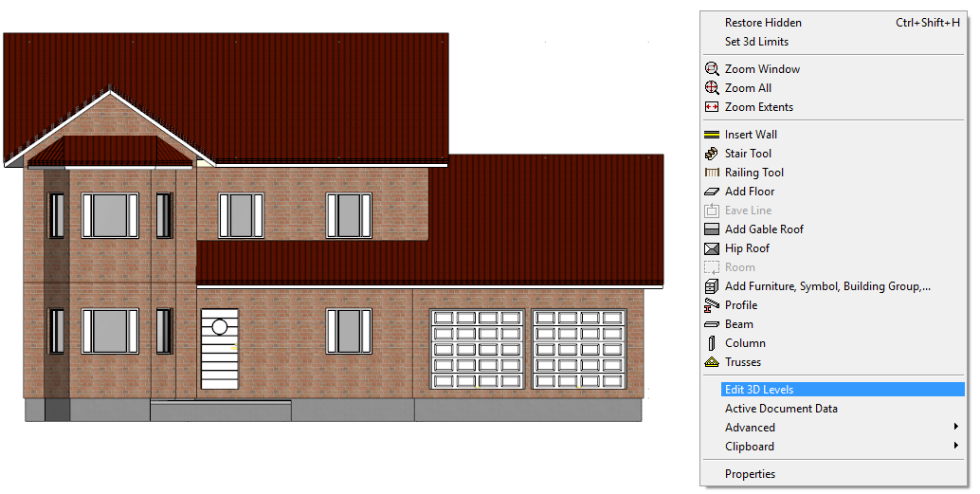This screenshot has width=980, height=494.
Task: Open Properties from the context menu
Action: coord(750,474)
